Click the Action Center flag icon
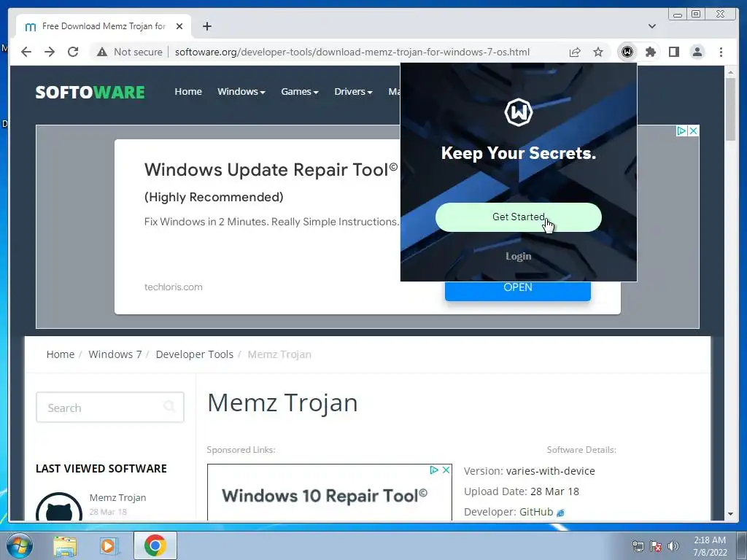Viewport: 747px width, 560px height. (x=656, y=546)
